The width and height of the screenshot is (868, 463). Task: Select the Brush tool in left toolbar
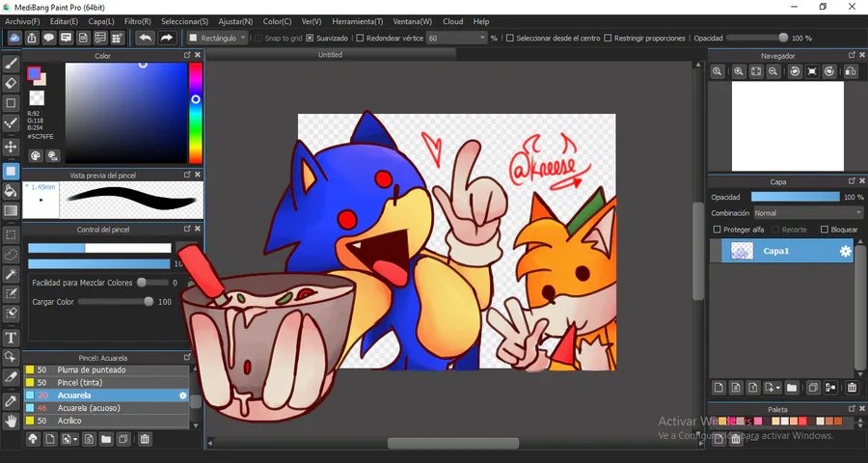click(11, 64)
